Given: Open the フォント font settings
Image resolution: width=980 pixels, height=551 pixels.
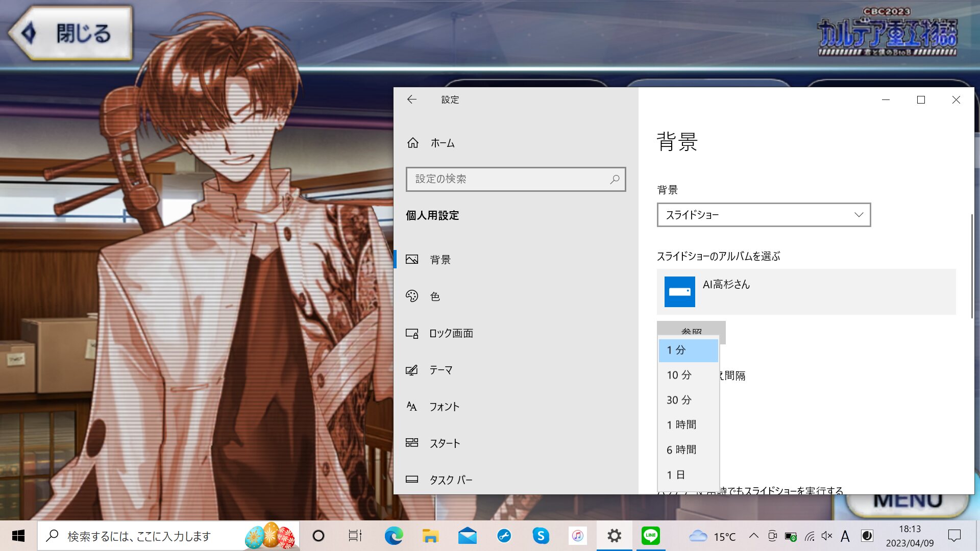Looking at the screenshot, I should (444, 407).
